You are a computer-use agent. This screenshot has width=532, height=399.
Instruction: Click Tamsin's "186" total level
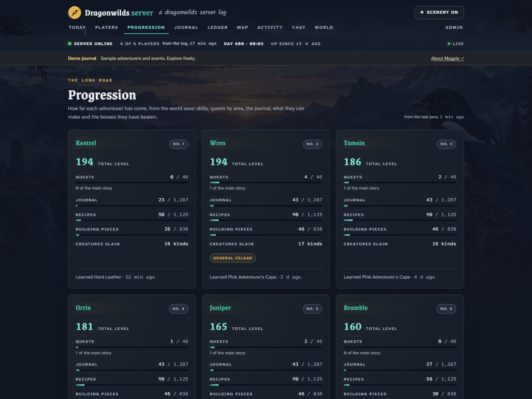352,162
